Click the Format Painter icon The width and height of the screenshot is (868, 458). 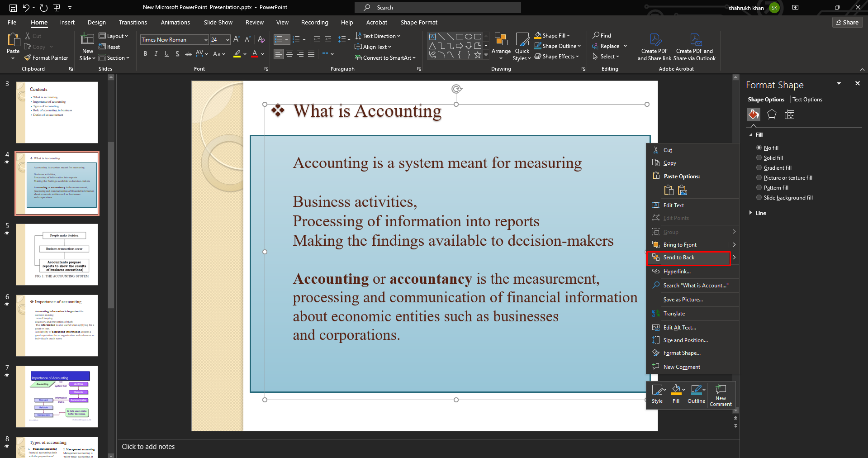[28, 58]
